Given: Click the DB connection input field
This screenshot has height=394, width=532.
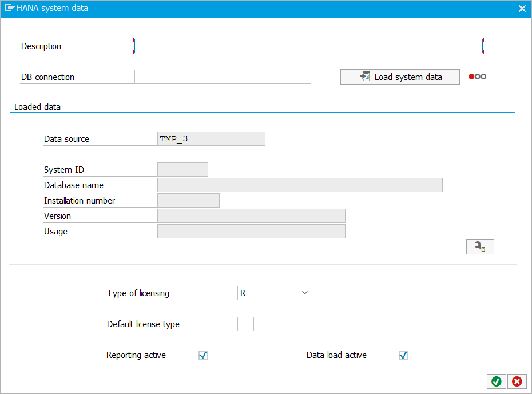Looking at the screenshot, I should point(223,77).
